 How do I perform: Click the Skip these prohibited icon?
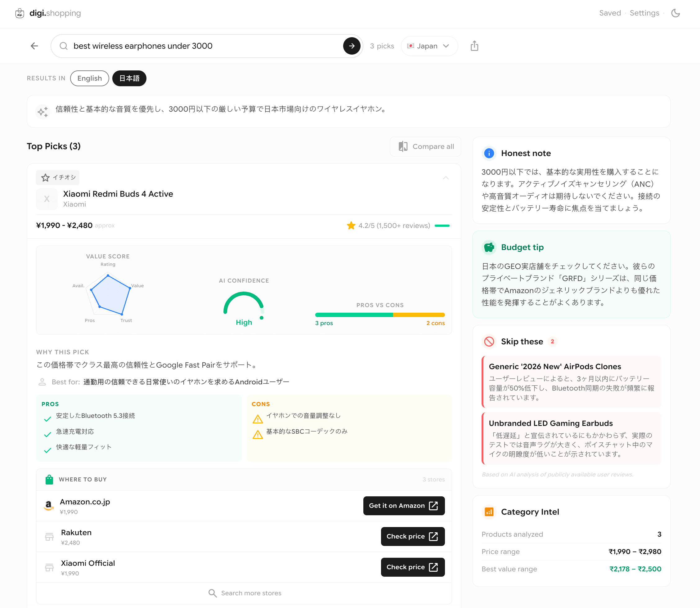489,341
